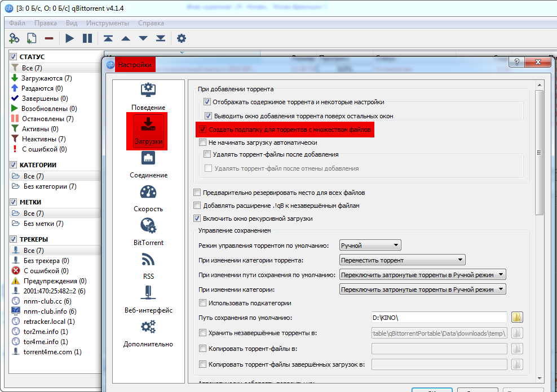Click the add torrent file toolbar icon
The image size is (557, 392).
pos(32,38)
